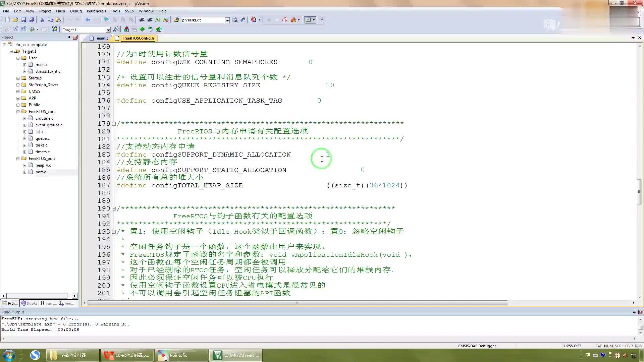Cut selection with the scissors icon
Screen dimensions: 644x362
[x=42, y=20]
